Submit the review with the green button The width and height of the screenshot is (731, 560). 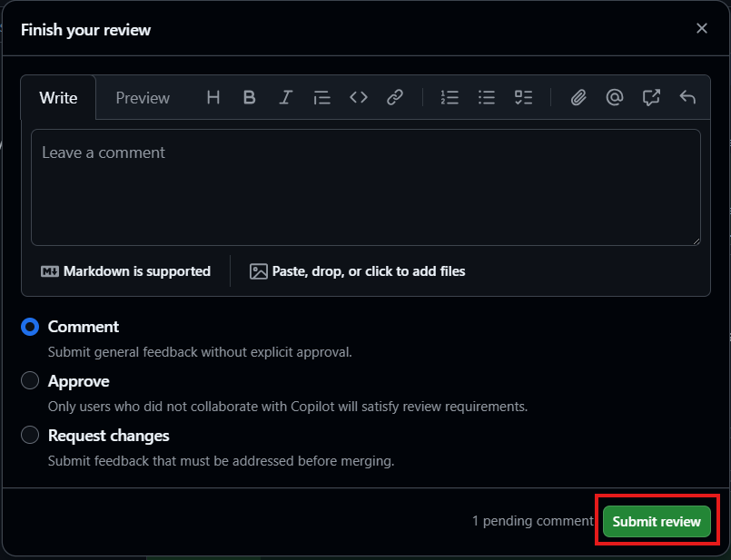pyautogui.click(x=657, y=521)
